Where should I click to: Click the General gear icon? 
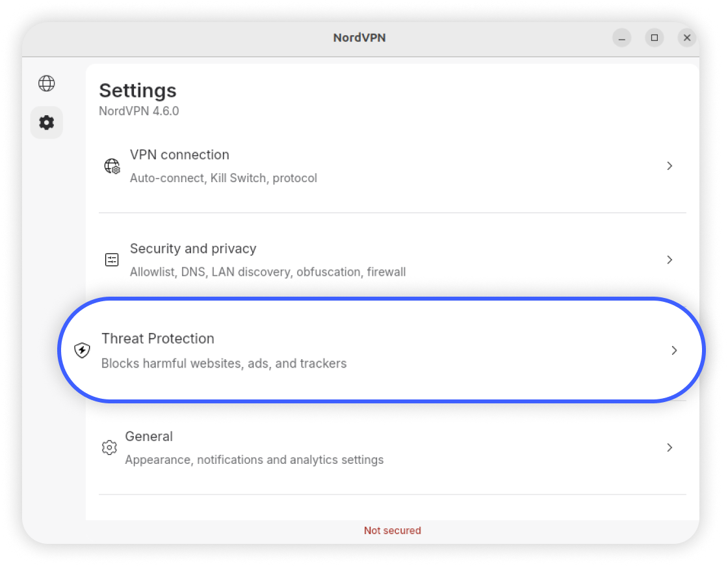pos(109,448)
